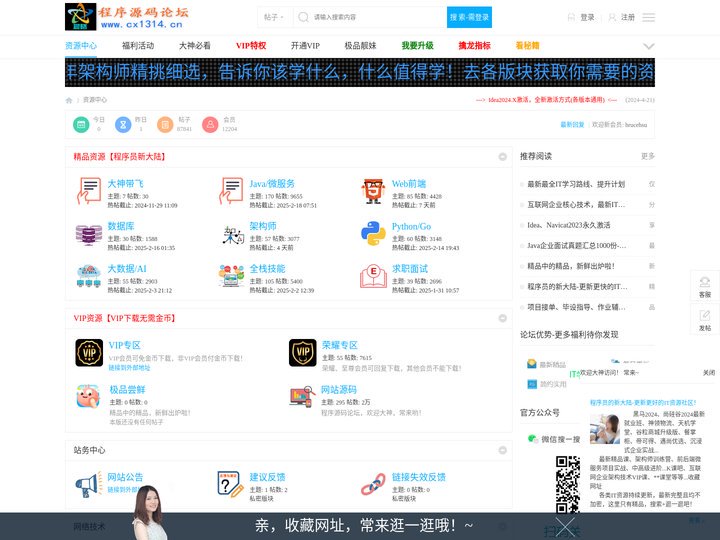
Task: Open the 擒龙指标 nav item
Action: coord(474,45)
